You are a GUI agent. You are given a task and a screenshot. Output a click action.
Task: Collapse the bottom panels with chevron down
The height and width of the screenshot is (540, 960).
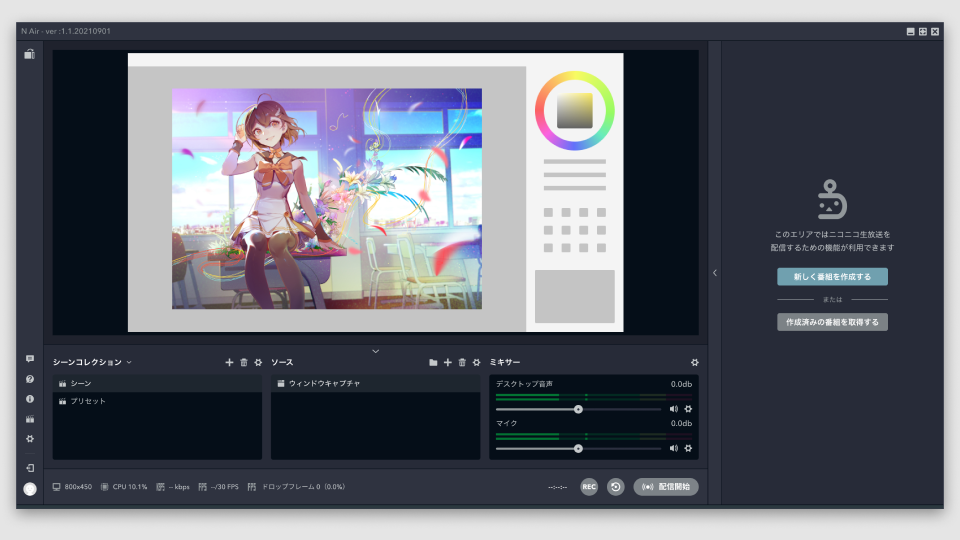click(376, 351)
